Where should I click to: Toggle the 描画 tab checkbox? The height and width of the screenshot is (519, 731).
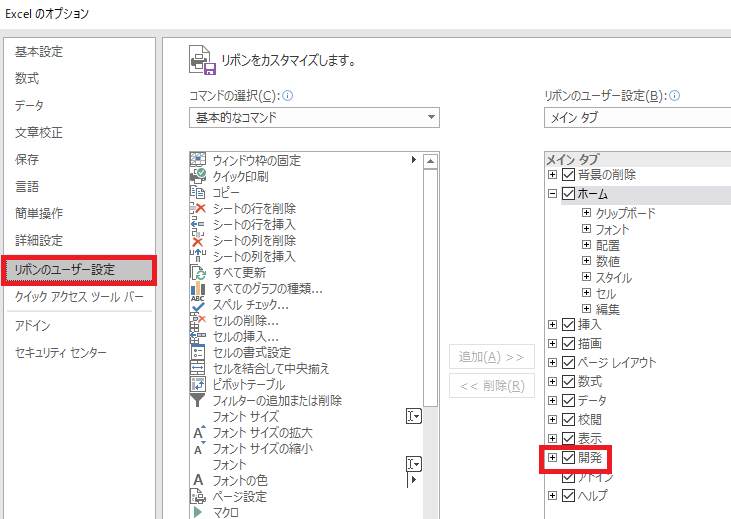568,344
